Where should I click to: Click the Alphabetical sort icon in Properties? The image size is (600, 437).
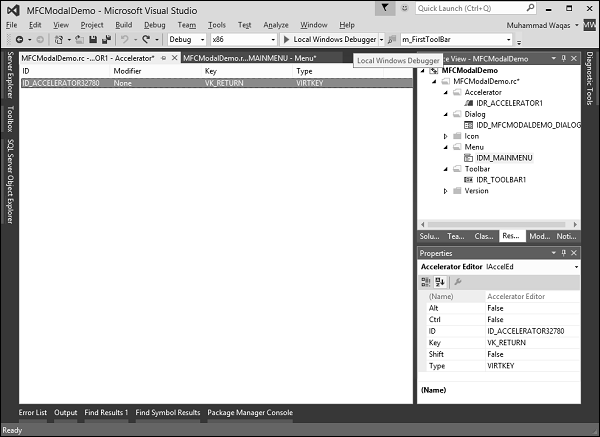click(439, 282)
